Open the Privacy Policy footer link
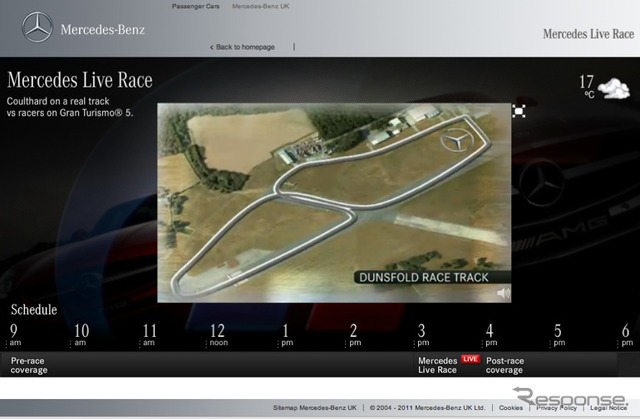Viewport: 640px width, 419px height. point(556,408)
